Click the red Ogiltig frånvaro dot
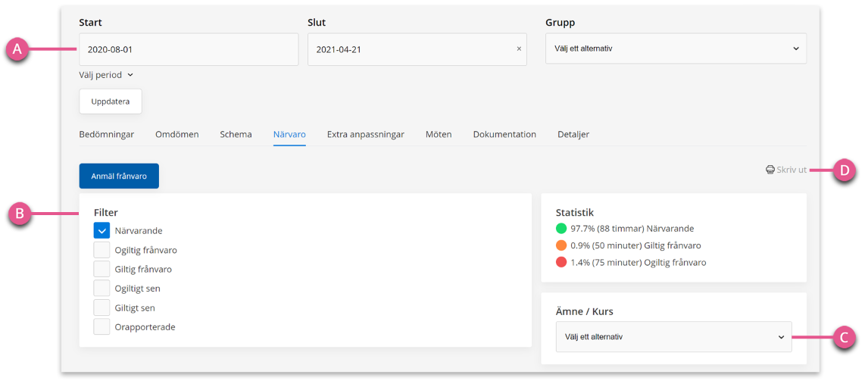The height and width of the screenshot is (384, 868). (x=561, y=262)
